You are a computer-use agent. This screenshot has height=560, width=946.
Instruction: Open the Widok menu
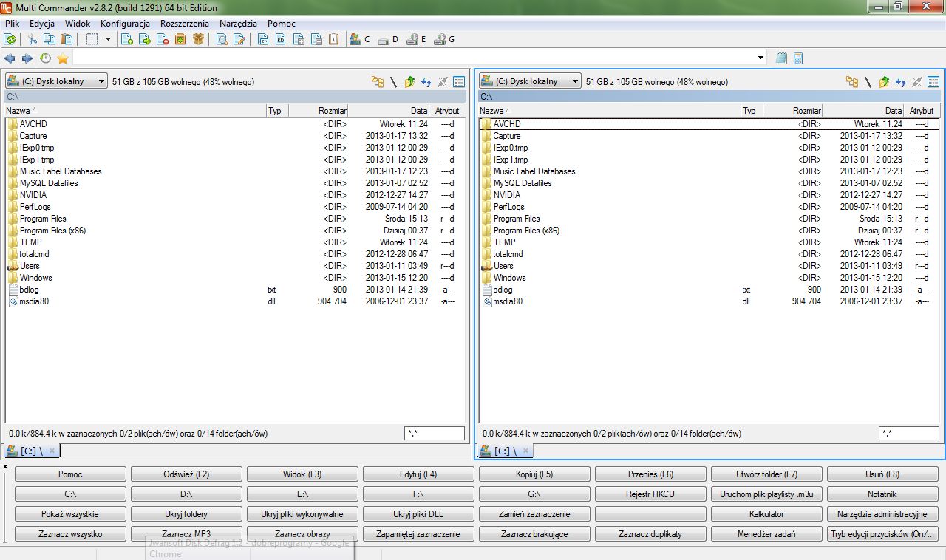coord(78,24)
